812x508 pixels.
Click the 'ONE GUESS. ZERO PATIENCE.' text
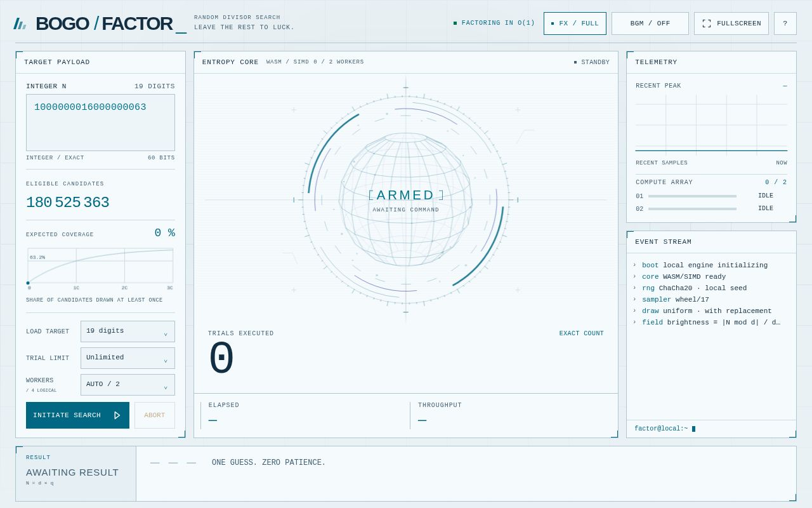pos(269,463)
